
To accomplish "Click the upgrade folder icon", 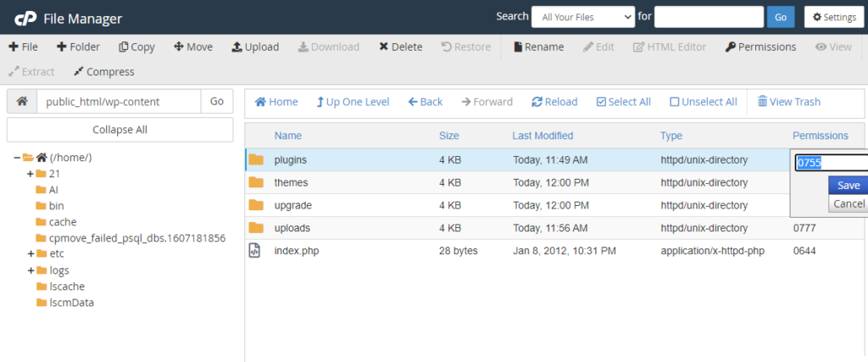I will 256,205.
